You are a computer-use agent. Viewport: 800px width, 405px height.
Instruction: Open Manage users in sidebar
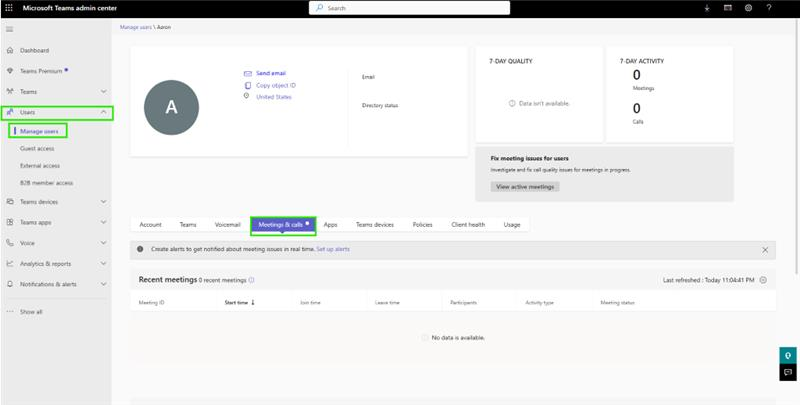click(x=39, y=132)
